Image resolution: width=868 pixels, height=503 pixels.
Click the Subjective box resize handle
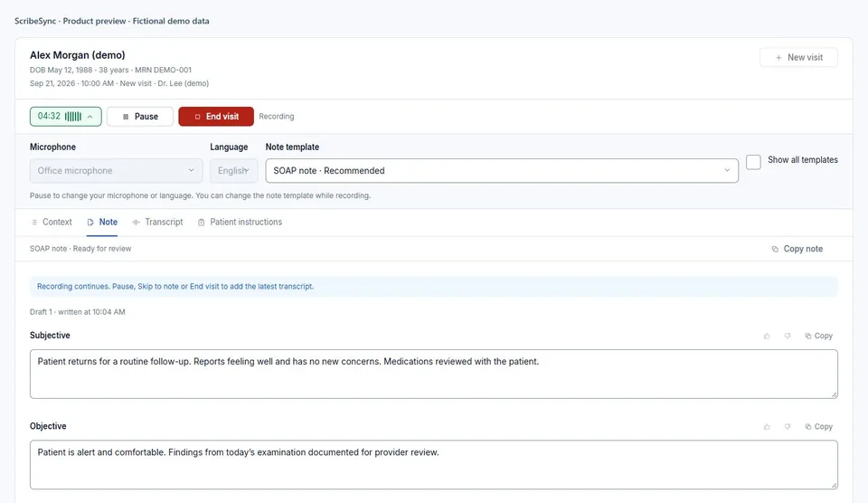pyautogui.click(x=834, y=394)
